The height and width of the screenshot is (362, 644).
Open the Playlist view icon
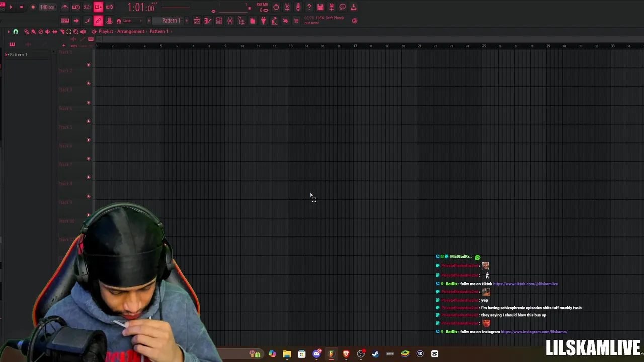point(197,21)
